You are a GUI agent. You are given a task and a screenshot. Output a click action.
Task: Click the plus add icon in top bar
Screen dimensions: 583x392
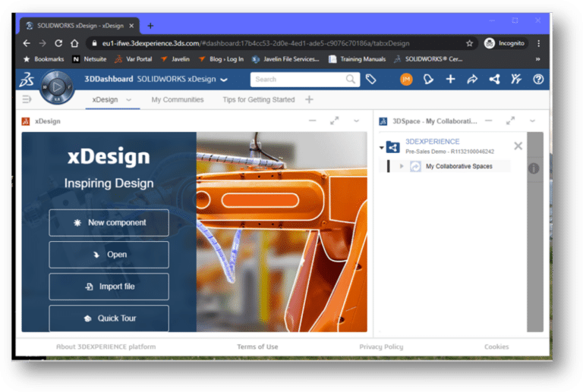coord(450,79)
